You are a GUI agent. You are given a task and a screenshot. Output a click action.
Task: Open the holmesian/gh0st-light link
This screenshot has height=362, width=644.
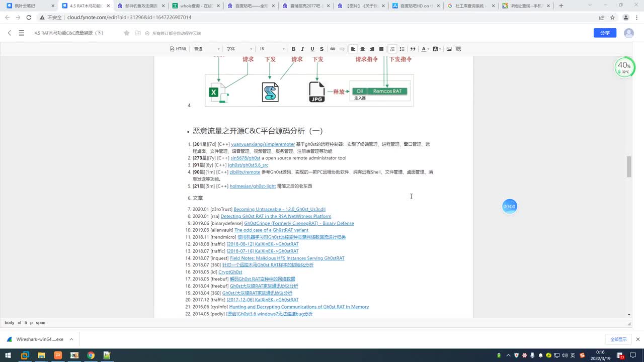tap(253, 186)
